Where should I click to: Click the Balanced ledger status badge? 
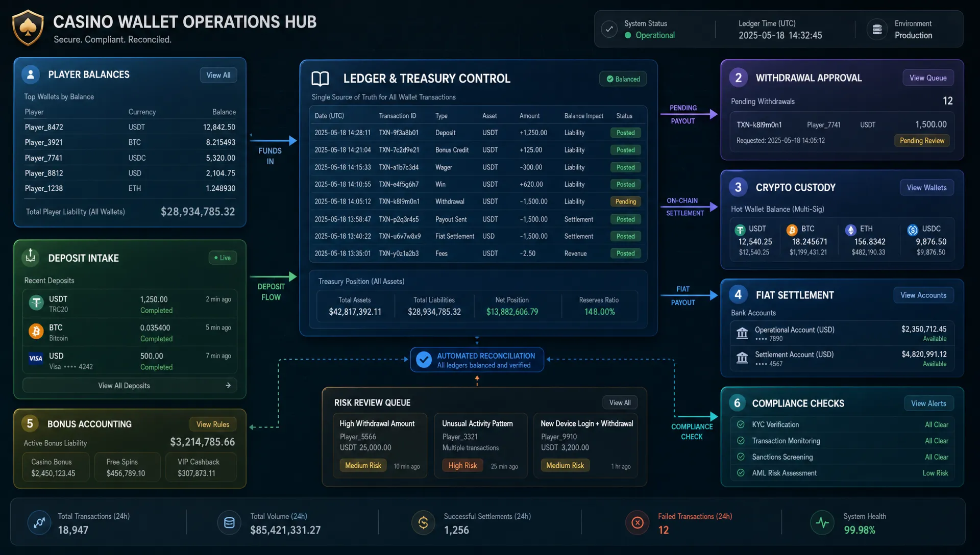[623, 79]
